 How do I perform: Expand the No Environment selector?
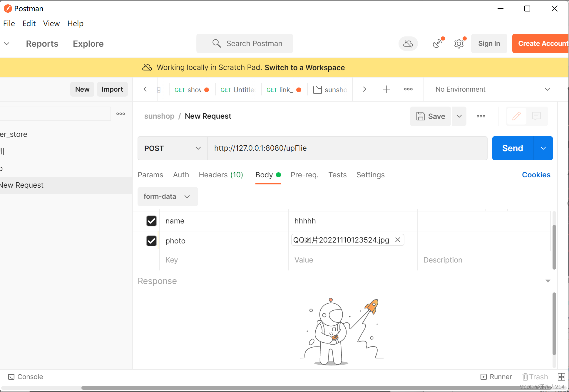tap(548, 89)
